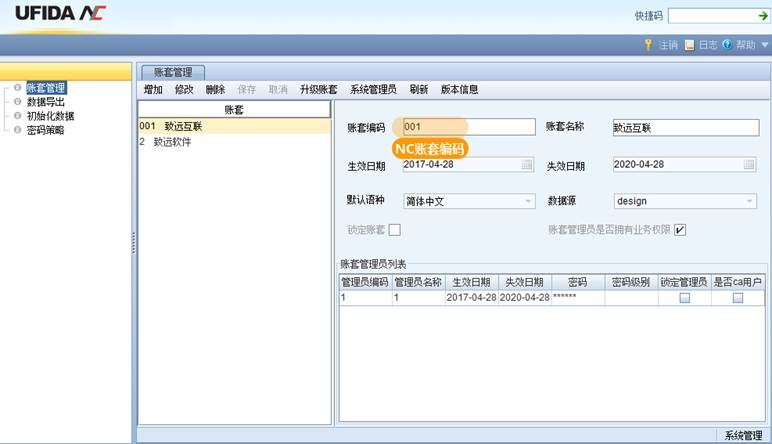The image size is (772, 444).
Task: Click the 增加 toolbar button
Action: (x=153, y=90)
